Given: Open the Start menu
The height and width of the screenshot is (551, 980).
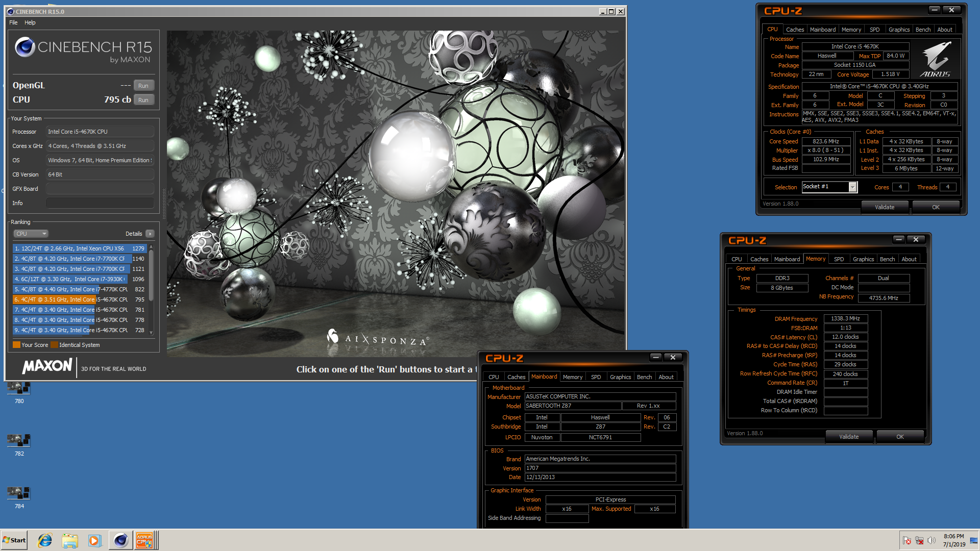Looking at the screenshot, I should tap(14, 540).
